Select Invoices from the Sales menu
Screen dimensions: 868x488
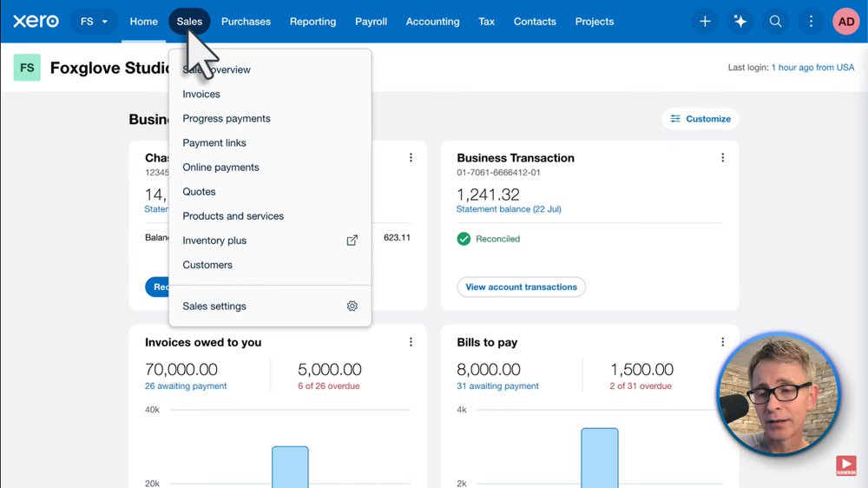201,94
